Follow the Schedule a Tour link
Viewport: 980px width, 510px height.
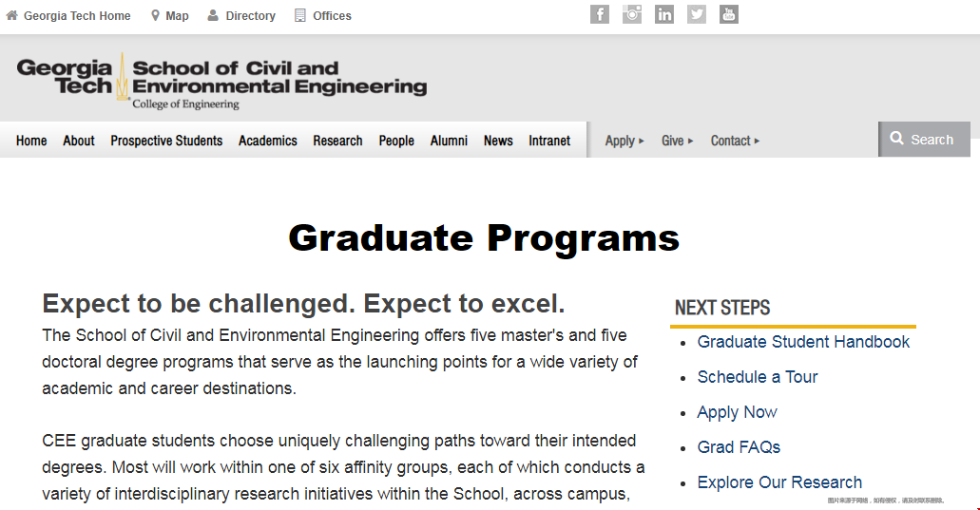point(758,377)
